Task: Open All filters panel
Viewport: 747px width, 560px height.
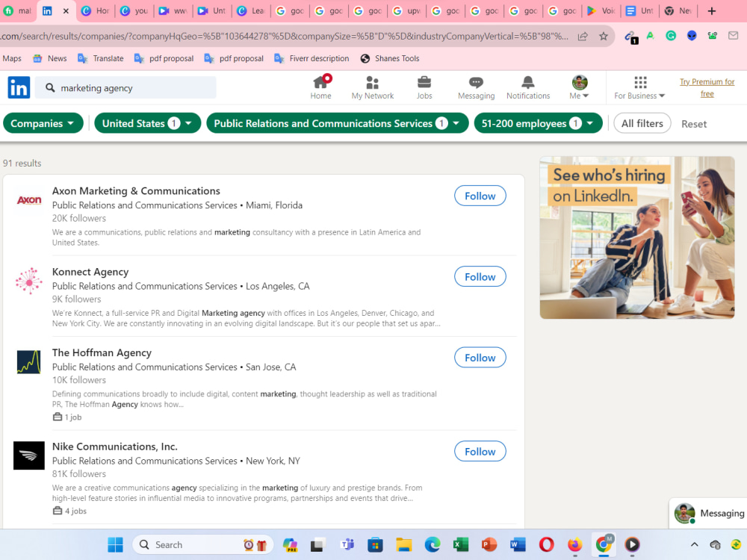Action: [642, 123]
